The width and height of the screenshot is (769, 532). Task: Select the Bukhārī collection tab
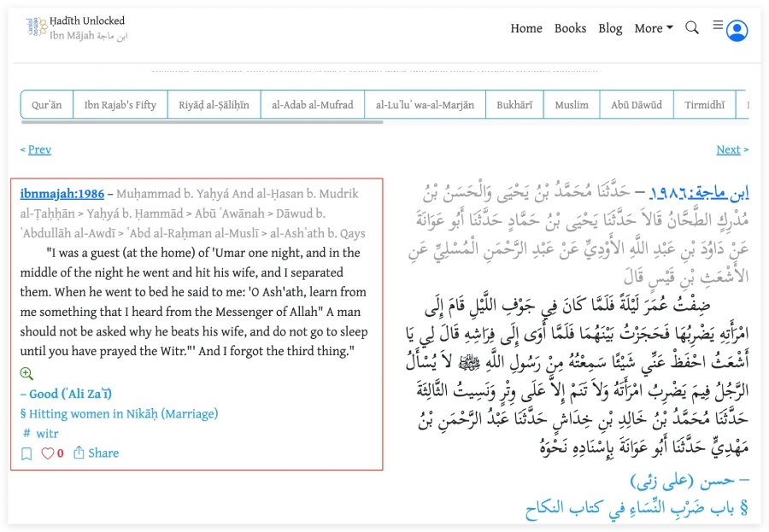point(514,105)
